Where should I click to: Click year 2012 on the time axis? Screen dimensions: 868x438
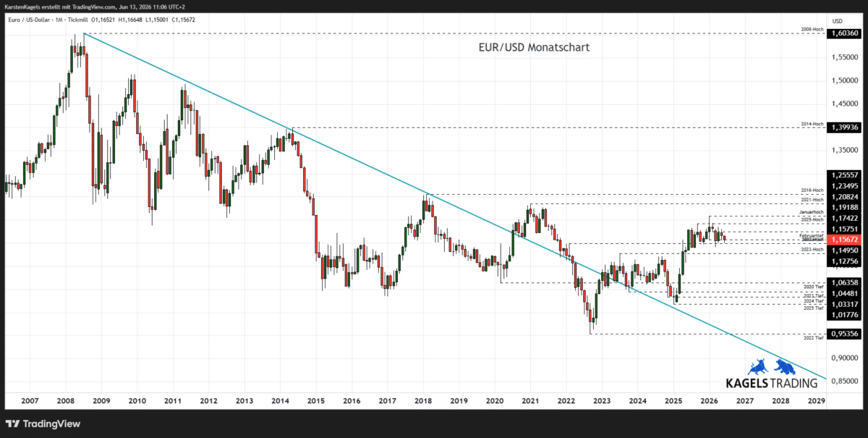click(208, 400)
